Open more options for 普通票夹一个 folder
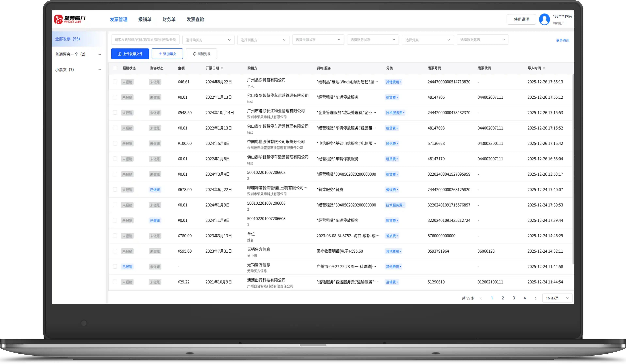The image size is (626, 364). (x=99, y=54)
